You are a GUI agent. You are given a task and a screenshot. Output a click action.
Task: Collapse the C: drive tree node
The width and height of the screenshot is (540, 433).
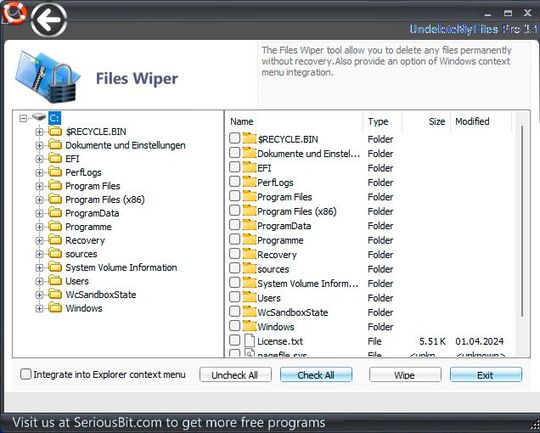[23, 118]
